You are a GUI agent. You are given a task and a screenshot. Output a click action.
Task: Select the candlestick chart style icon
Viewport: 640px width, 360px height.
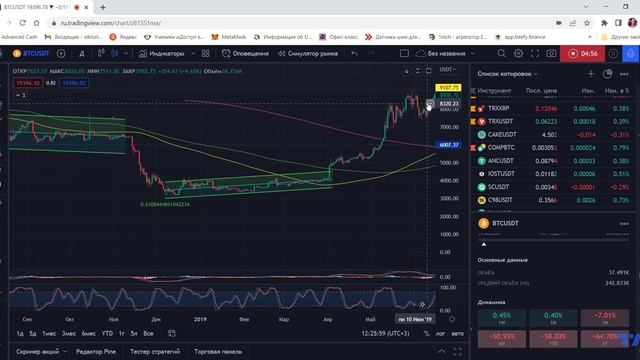[115, 53]
